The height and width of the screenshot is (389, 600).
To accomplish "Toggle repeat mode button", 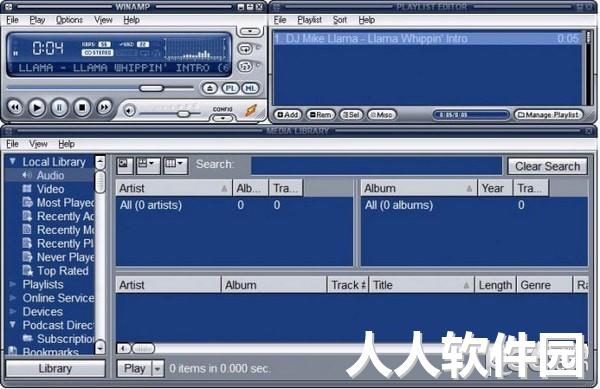I will pos(245,49).
